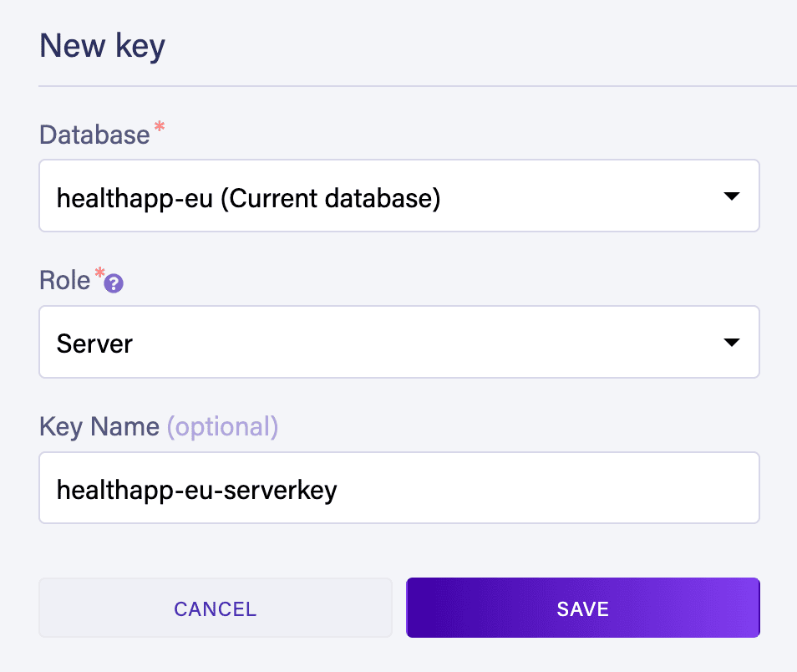Expand the Role dropdown arrow
797x672 pixels.
tap(731, 343)
